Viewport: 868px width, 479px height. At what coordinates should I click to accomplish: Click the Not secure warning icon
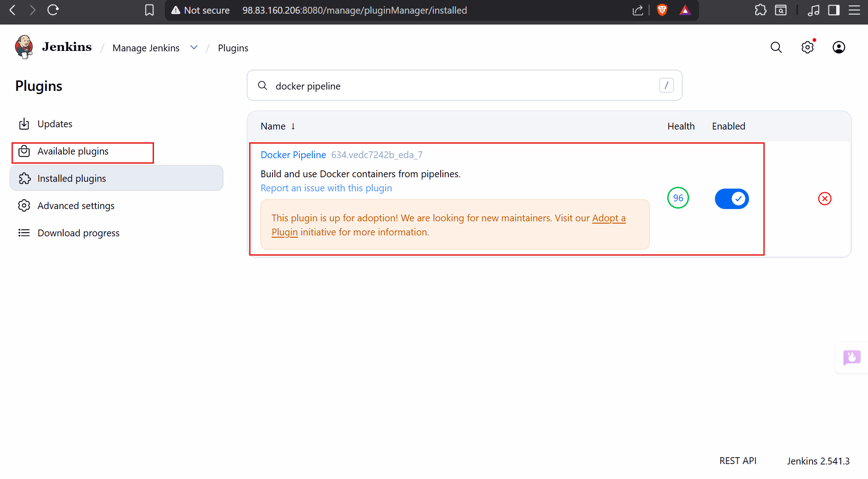pos(176,10)
